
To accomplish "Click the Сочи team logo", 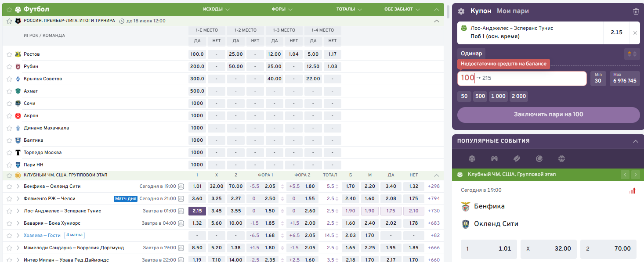I will coord(18,104).
